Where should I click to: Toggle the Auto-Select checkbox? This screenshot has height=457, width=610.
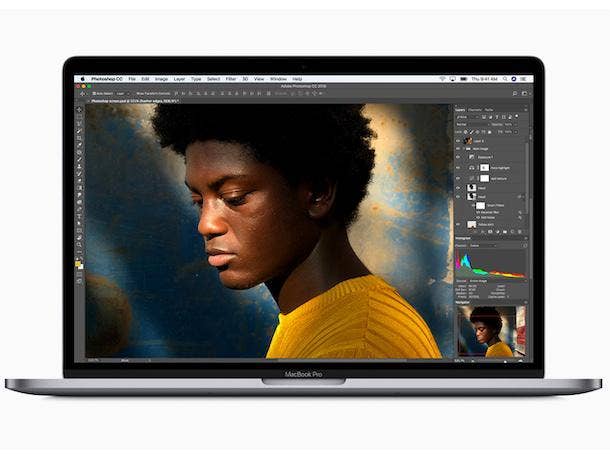94,93
